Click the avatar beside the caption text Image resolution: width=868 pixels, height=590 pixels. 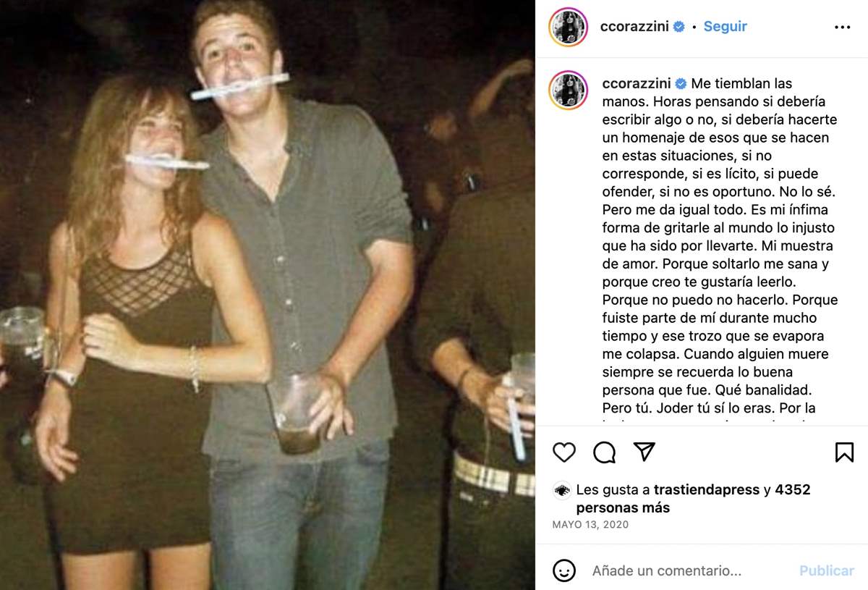568,90
